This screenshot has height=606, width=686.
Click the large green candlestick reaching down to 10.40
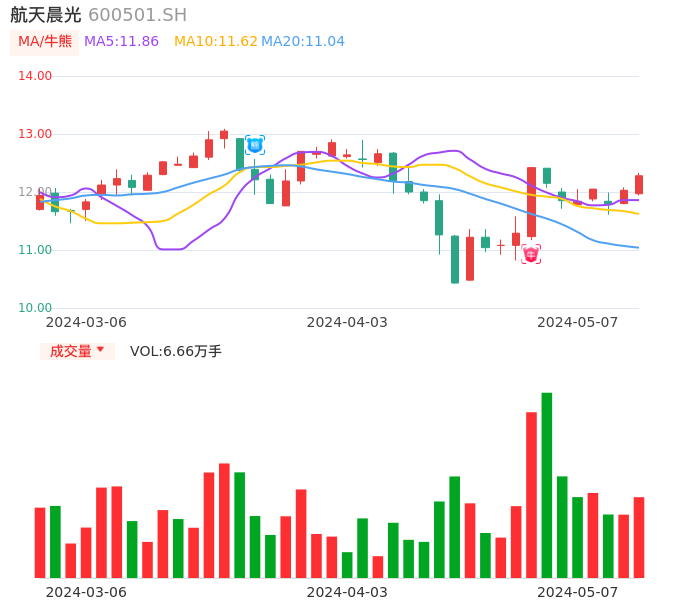click(455, 259)
